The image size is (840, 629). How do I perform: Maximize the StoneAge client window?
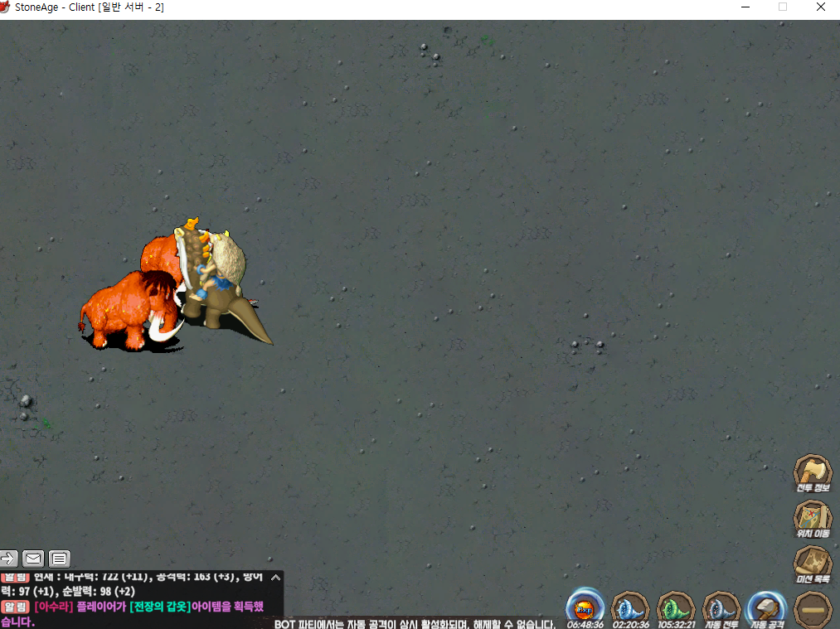point(782,7)
